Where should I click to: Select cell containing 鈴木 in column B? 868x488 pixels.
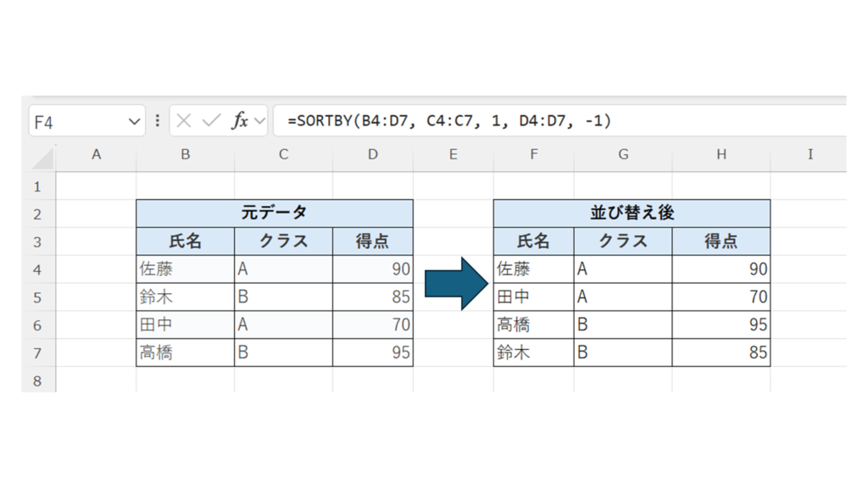(x=185, y=297)
